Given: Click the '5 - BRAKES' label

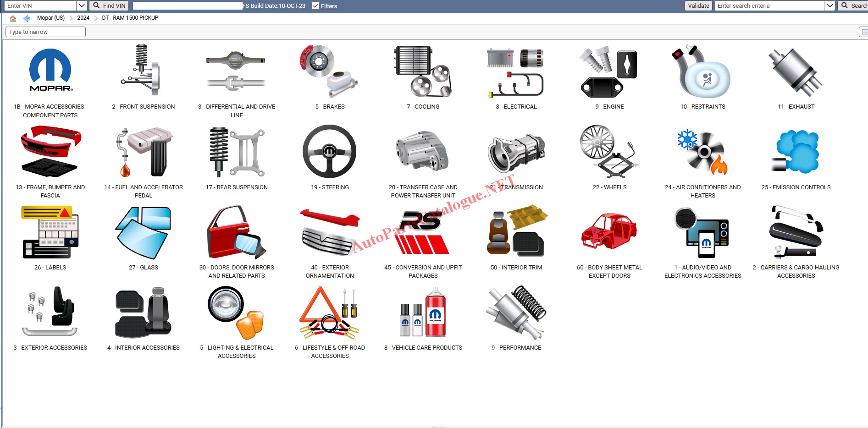Looking at the screenshot, I should tap(330, 107).
